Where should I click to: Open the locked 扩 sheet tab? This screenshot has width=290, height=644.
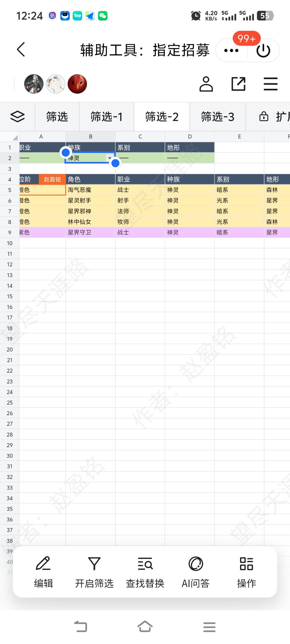click(269, 117)
